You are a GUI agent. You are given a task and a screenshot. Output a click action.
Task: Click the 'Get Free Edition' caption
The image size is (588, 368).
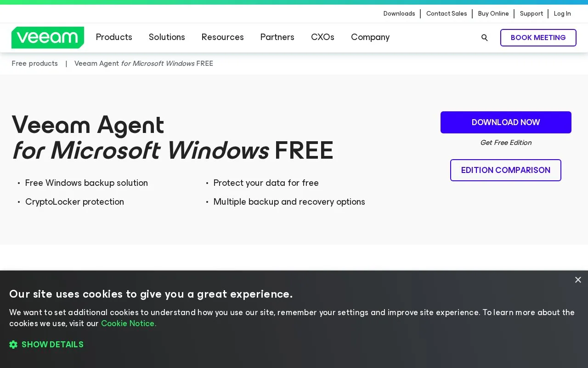506,143
